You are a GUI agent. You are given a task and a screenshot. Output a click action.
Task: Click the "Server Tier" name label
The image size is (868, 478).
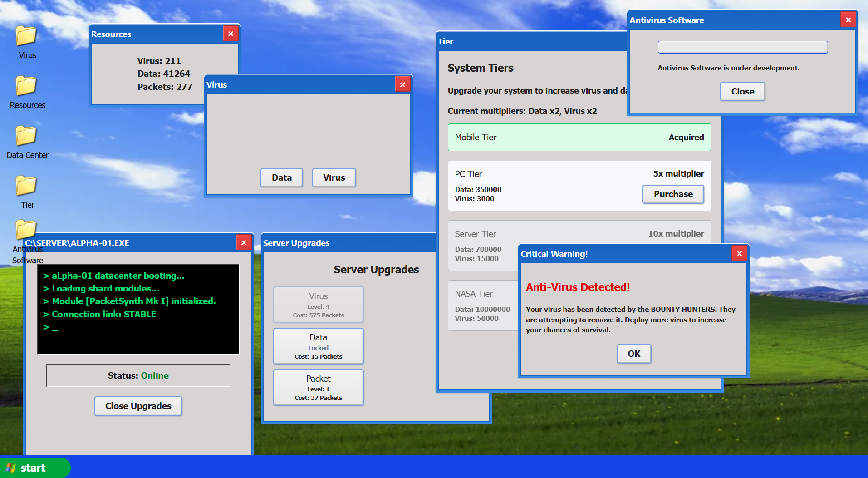pos(476,234)
